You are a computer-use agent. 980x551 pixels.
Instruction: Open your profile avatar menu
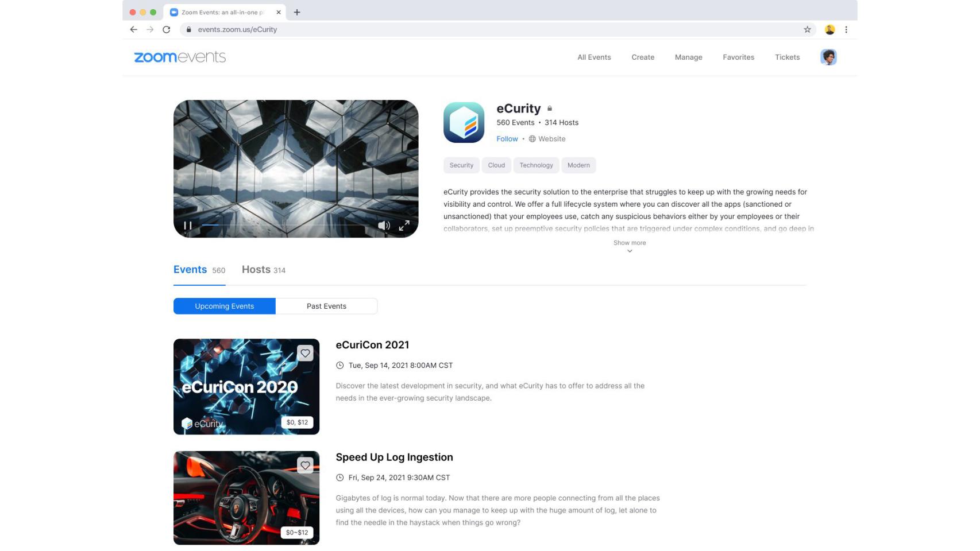(x=828, y=57)
